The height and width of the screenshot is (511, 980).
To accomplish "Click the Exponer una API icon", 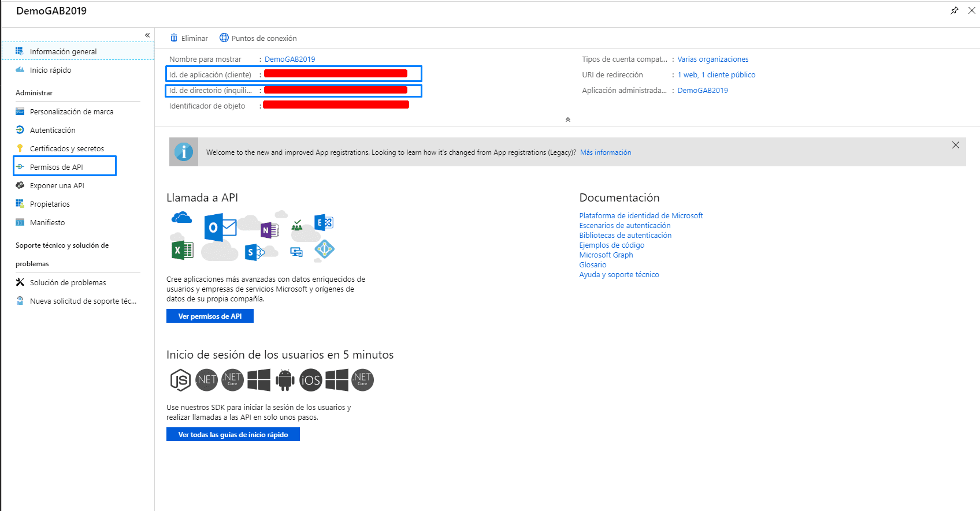I will (20, 185).
